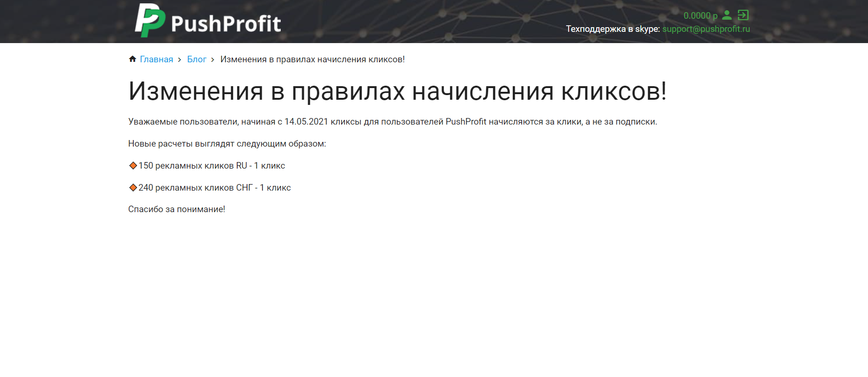Click the home icon in breadcrumbs
The image size is (868, 377).
[x=132, y=59]
